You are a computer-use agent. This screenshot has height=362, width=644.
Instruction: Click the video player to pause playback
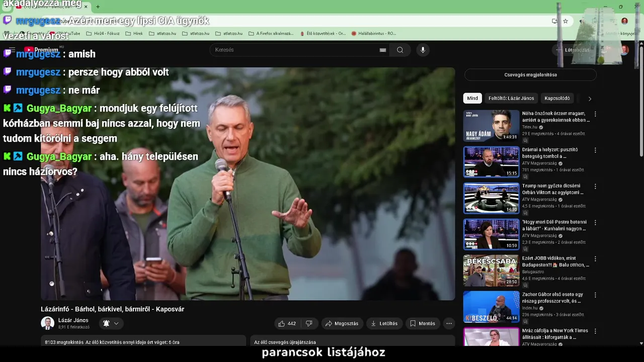248,184
